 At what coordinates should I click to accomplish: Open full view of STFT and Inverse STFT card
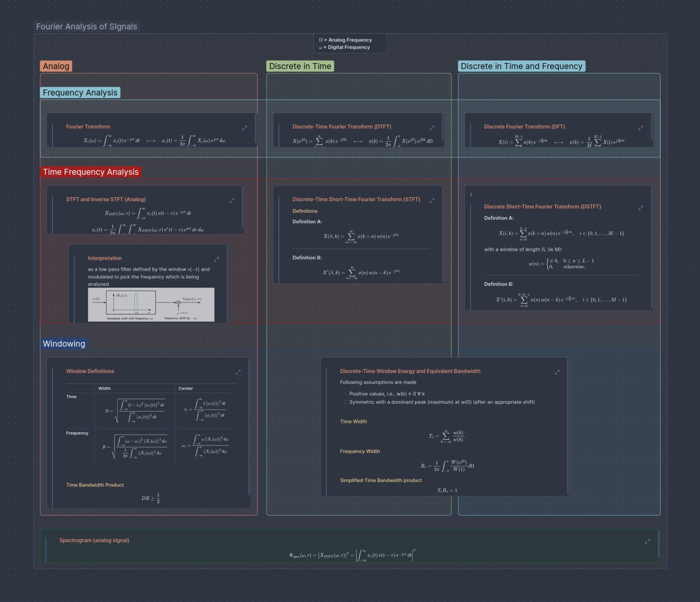coord(232,200)
